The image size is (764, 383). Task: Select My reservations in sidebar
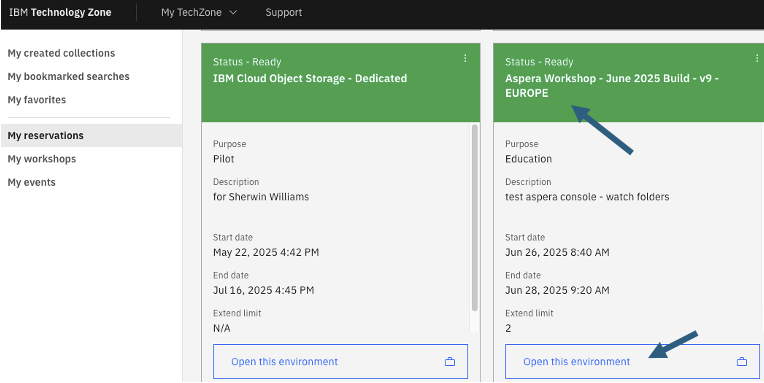click(x=91, y=135)
